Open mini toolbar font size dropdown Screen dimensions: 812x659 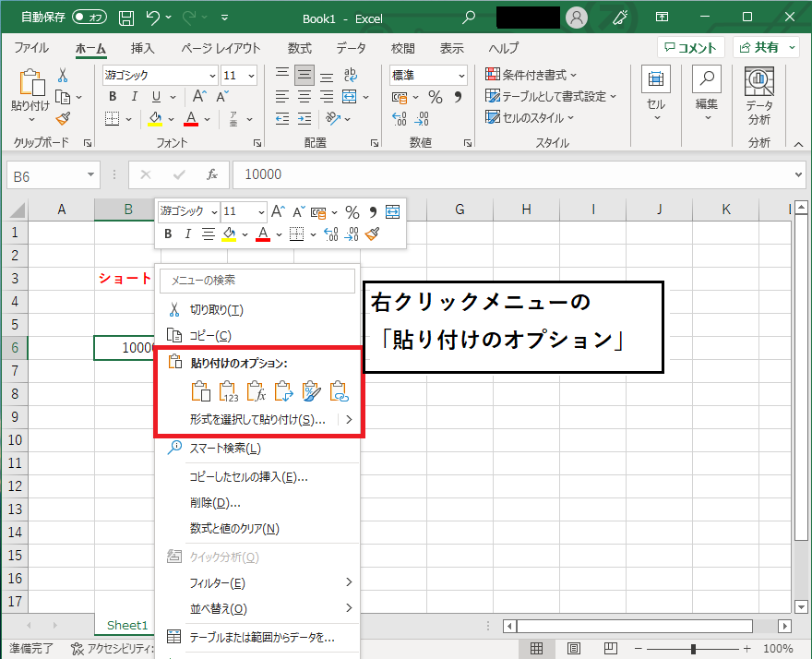point(261,212)
